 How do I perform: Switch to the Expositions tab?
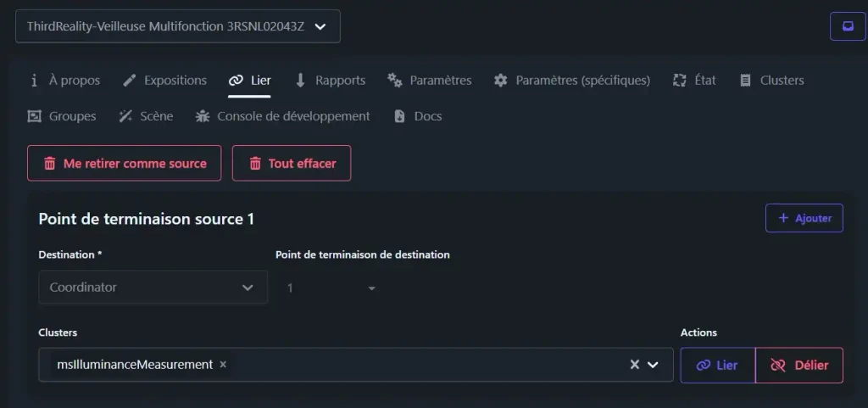[x=165, y=81]
